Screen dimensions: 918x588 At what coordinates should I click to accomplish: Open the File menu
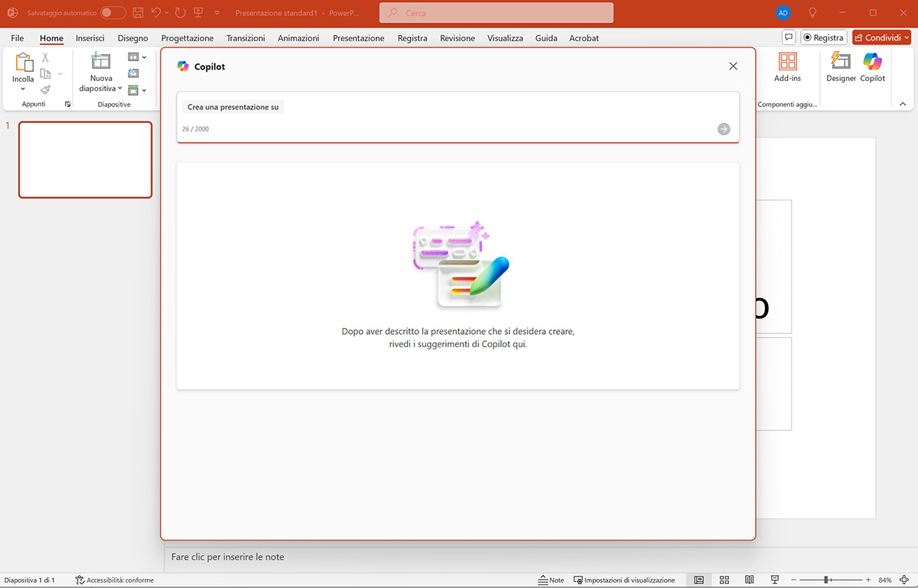tap(18, 38)
